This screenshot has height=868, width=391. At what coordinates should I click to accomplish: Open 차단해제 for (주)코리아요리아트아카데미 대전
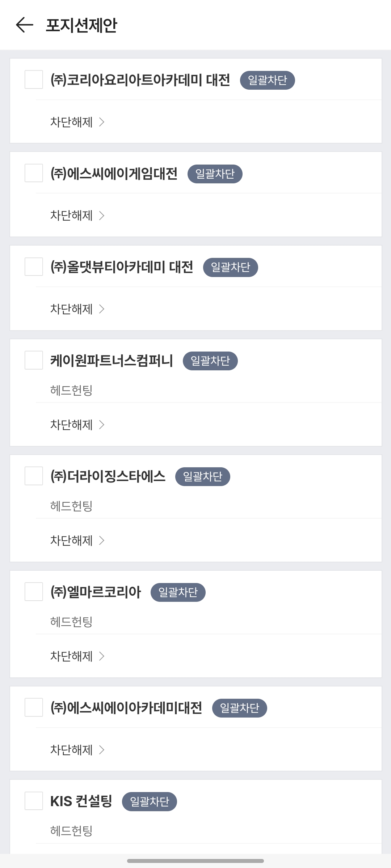pyautogui.click(x=77, y=122)
